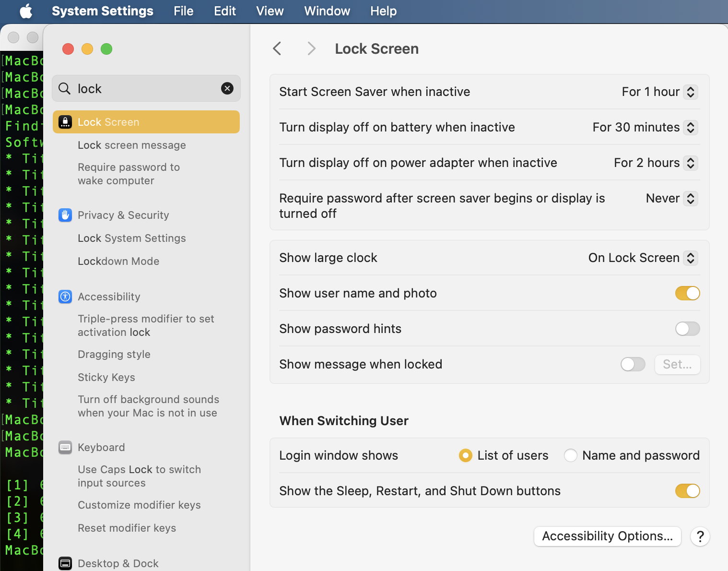Open the Apple menu

26,11
